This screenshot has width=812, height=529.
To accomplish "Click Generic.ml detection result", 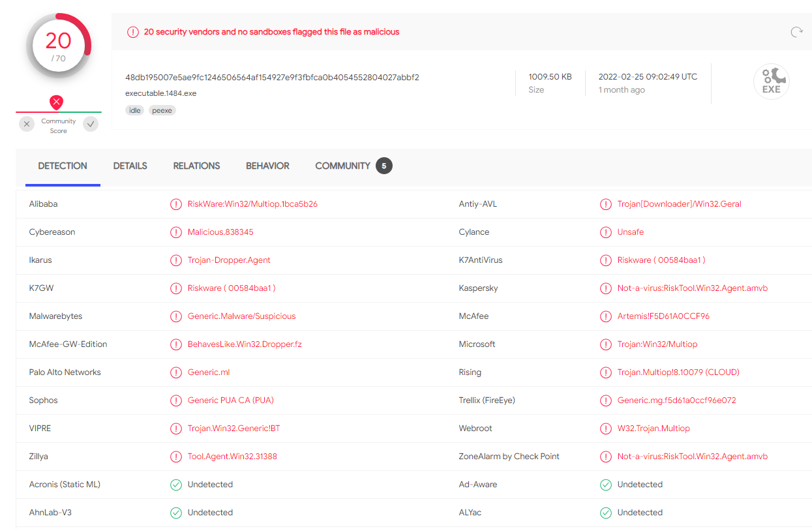I will [209, 372].
